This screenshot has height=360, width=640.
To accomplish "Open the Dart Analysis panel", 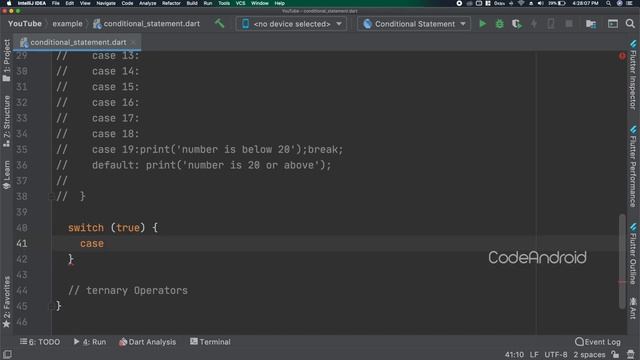I will point(147,342).
